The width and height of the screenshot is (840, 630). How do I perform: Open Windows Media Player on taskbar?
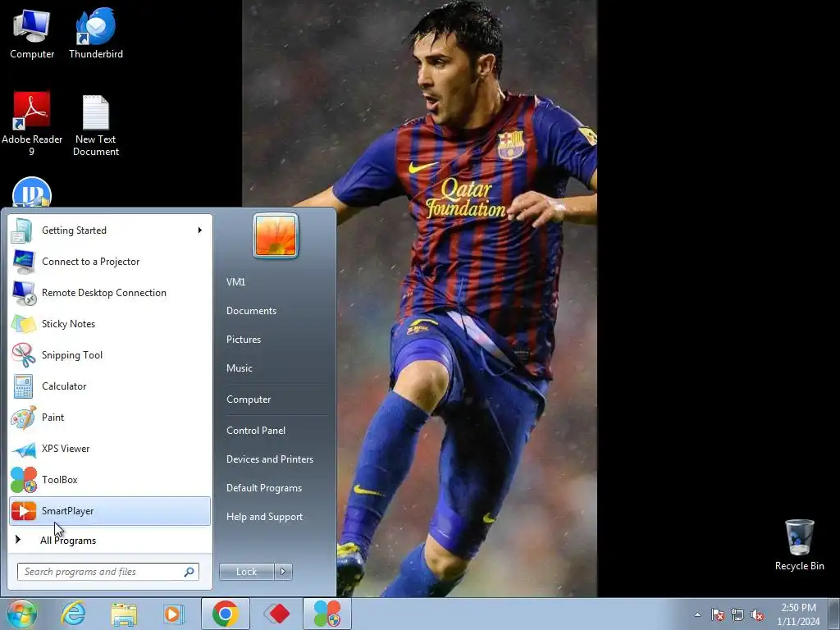[174, 614]
